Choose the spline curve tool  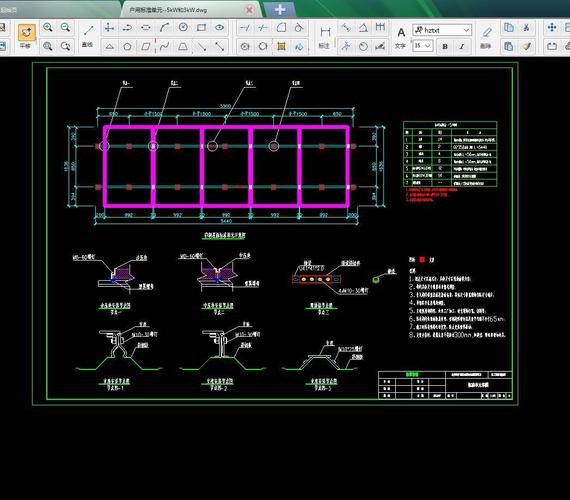[164, 47]
